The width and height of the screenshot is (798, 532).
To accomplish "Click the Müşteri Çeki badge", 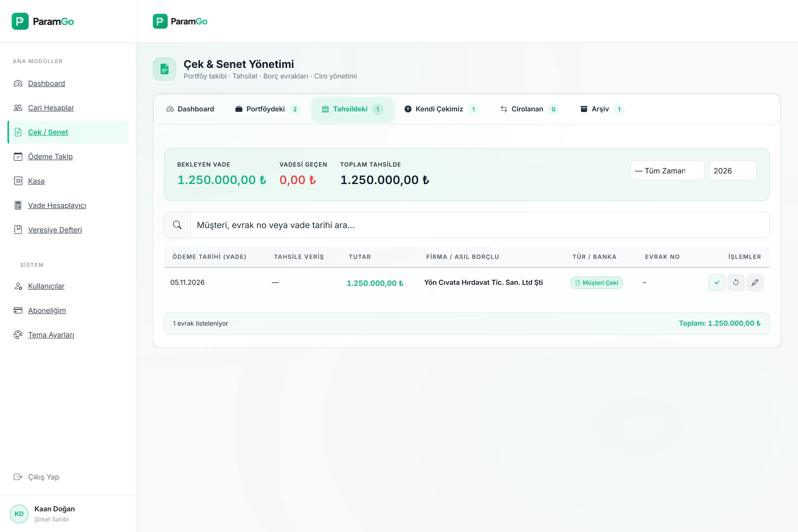I will [596, 283].
